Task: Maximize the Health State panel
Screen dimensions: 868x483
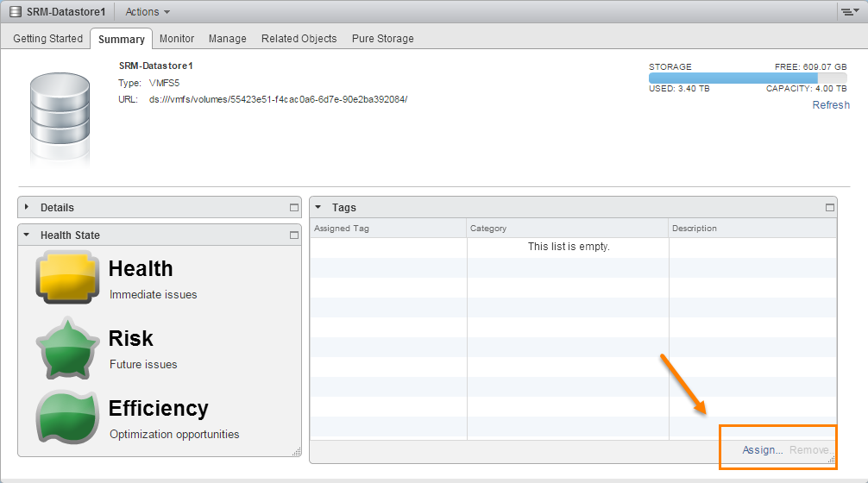Action: click(x=294, y=235)
